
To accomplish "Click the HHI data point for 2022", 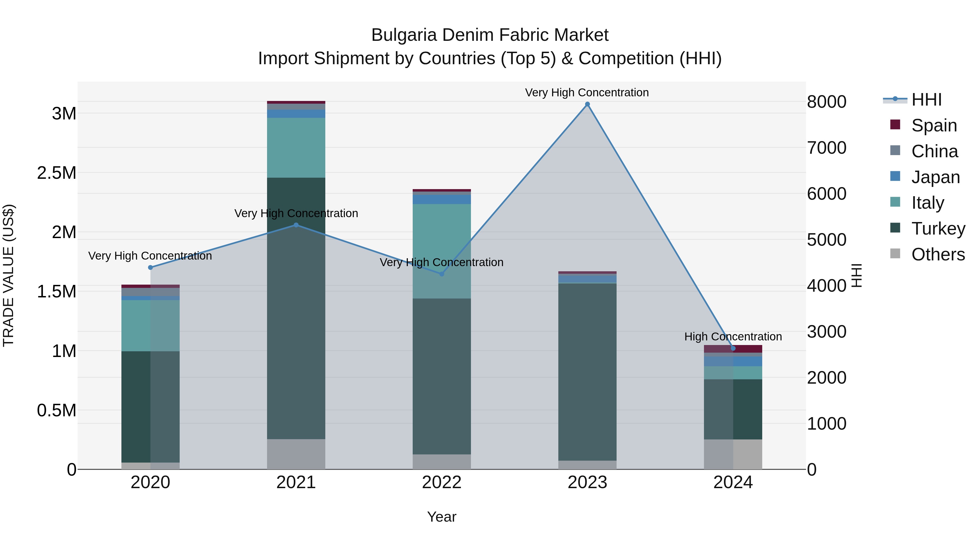I will click(442, 274).
